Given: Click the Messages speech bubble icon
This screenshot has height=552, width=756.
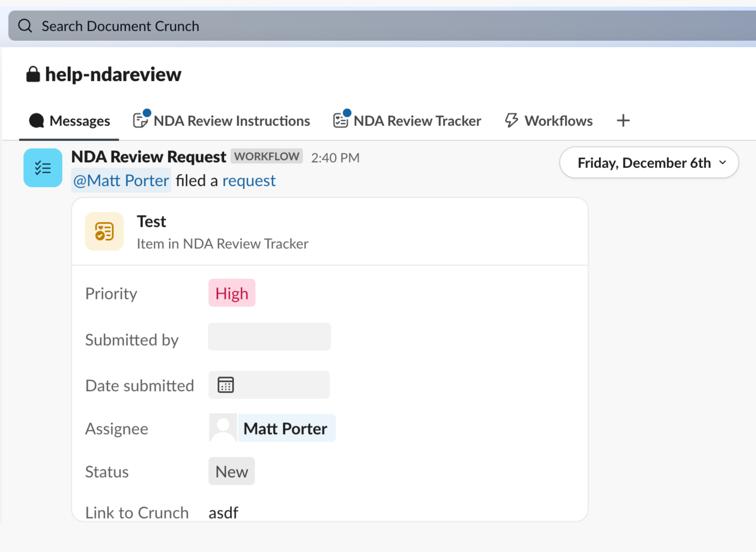Looking at the screenshot, I should [x=37, y=121].
